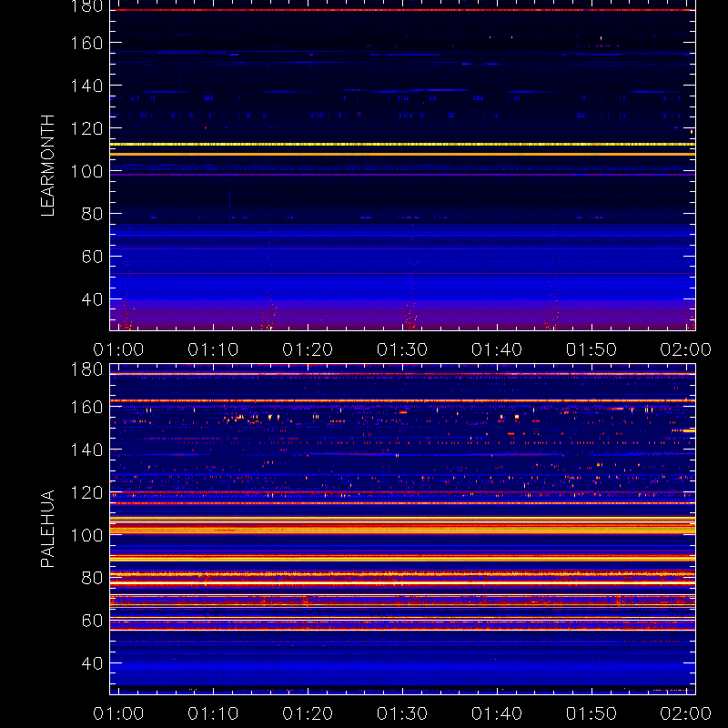
Task: Click the 120 tick label on the LEARMONTH axis
Action: tap(86, 128)
